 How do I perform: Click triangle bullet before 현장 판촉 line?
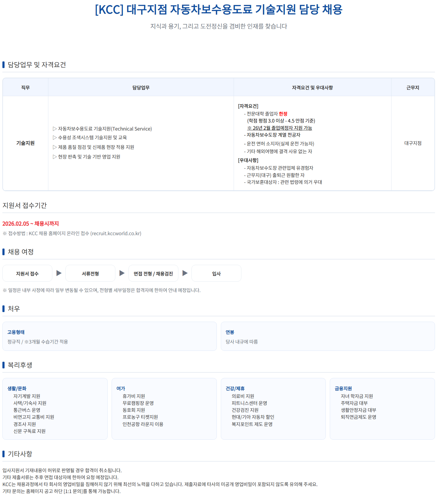click(x=55, y=157)
